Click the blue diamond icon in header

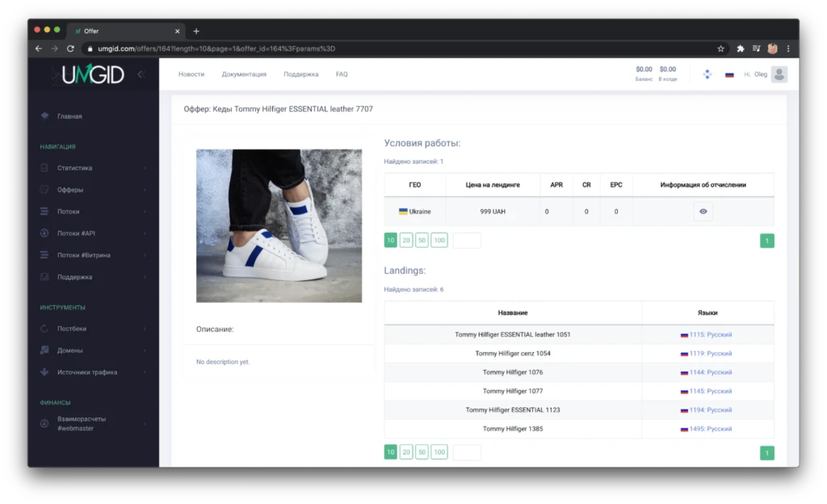[x=707, y=74]
